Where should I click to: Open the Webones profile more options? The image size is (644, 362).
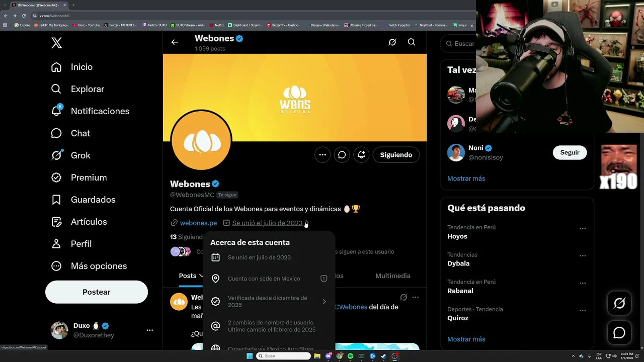[323, 155]
